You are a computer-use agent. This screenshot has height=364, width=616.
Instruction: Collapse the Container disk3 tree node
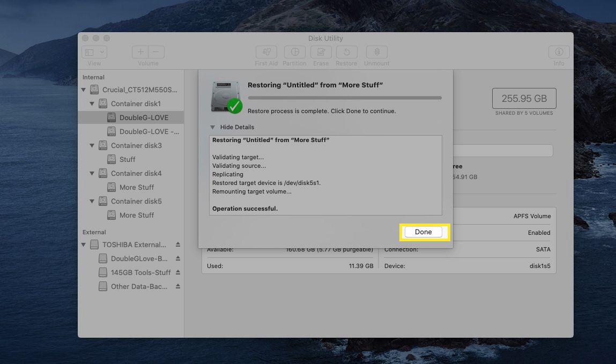pyautogui.click(x=92, y=145)
